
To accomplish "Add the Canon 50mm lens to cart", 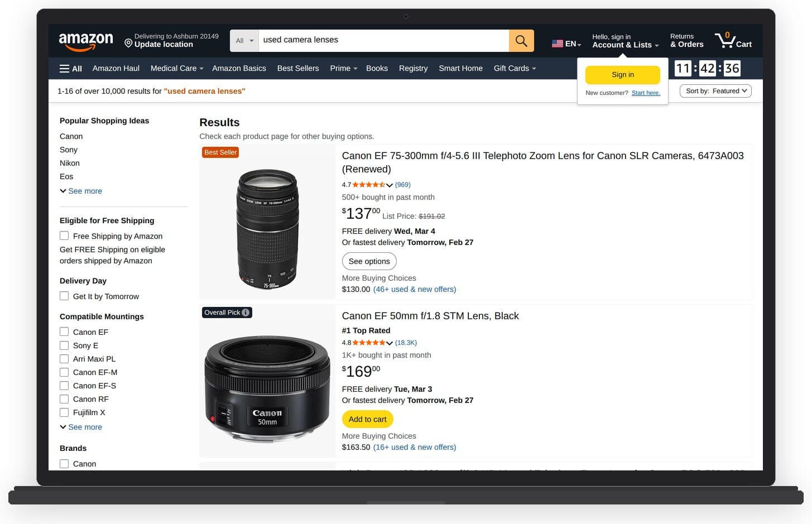I will click(x=367, y=419).
